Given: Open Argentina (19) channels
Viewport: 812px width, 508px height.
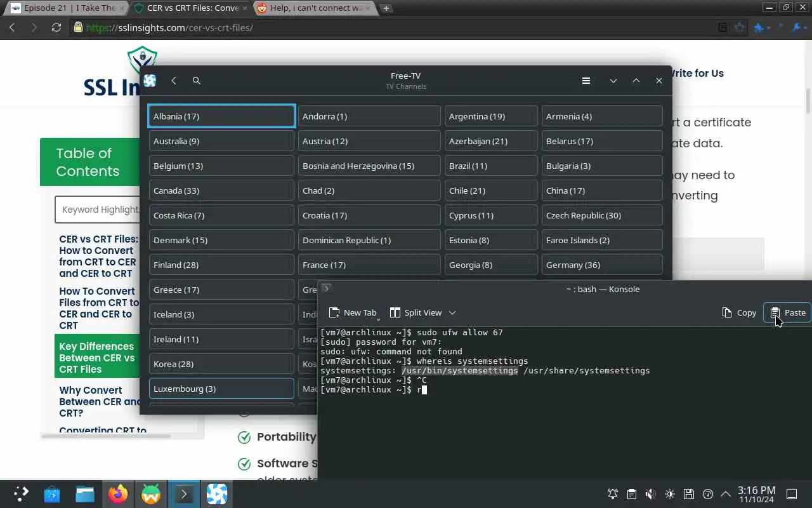Looking at the screenshot, I should [491, 116].
